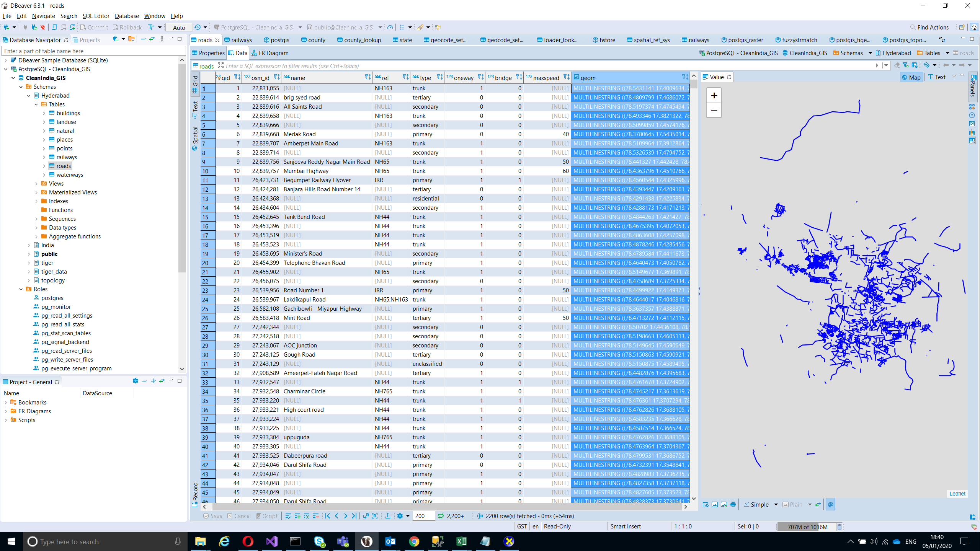
Task: Export resultset data using the upload icon
Action: (388, 516)
